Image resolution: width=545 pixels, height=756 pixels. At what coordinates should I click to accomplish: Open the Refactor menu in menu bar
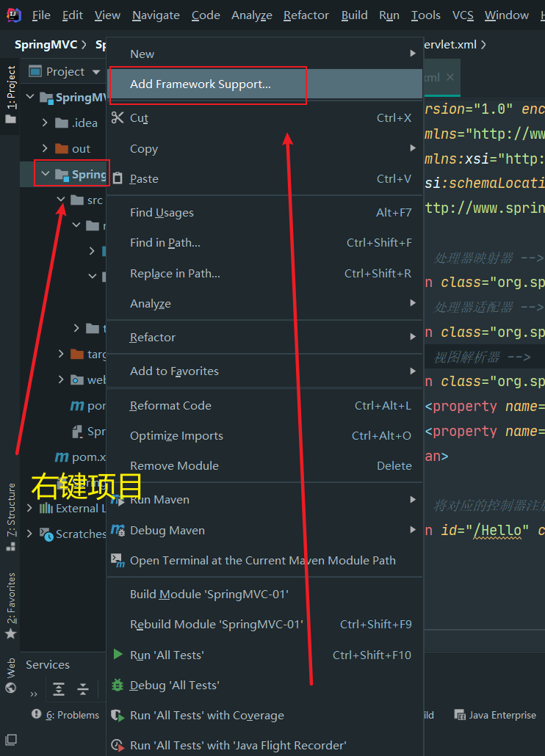point(306,15)
